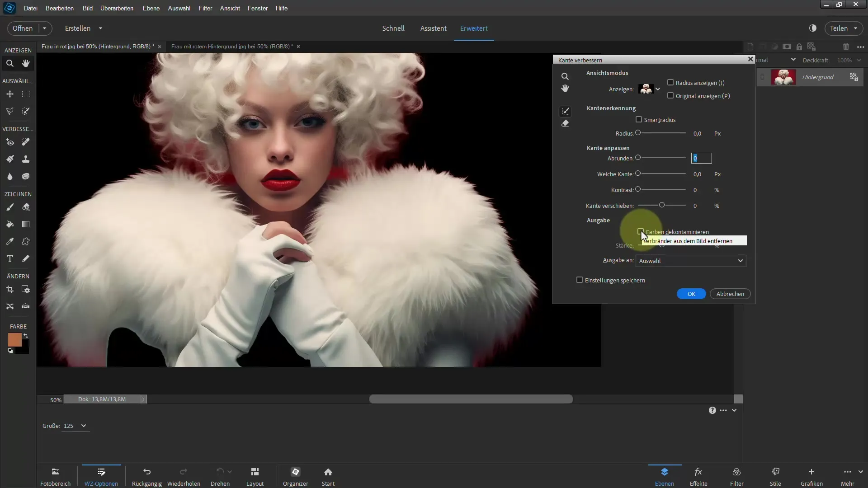Tick the Smartradius checkbox

(x=639, y=120)
